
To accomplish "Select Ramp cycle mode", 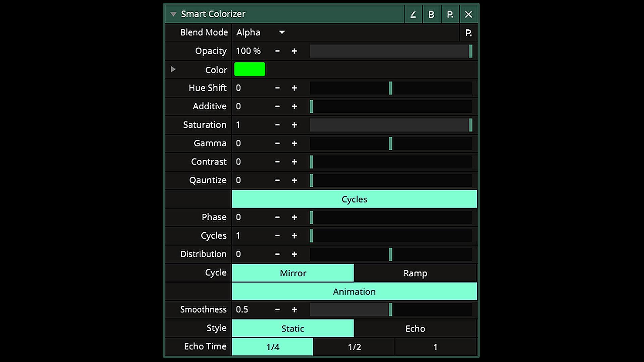I will coord(415,273).
